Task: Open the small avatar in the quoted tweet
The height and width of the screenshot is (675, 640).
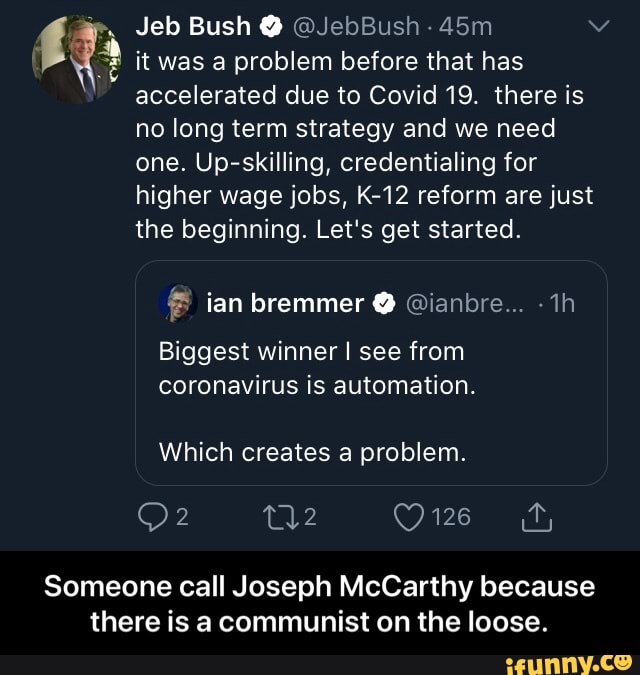Action: (x=176, y=302)
